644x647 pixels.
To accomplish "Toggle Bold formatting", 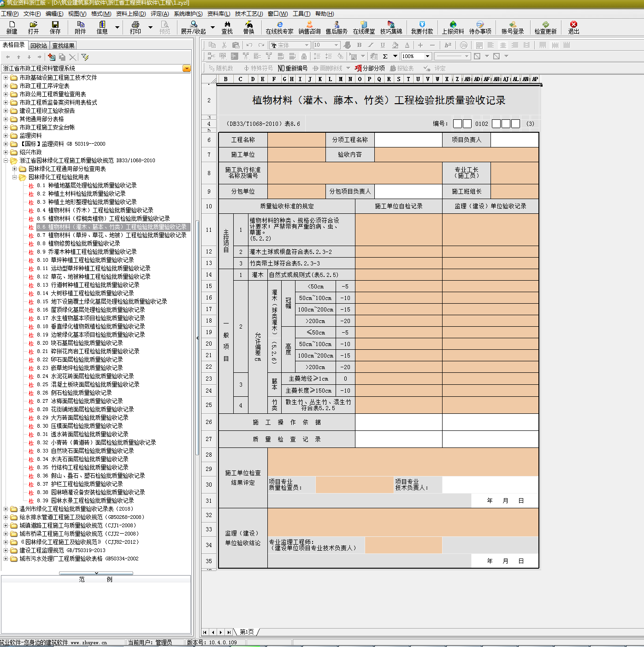I will [x=359, y=45].
